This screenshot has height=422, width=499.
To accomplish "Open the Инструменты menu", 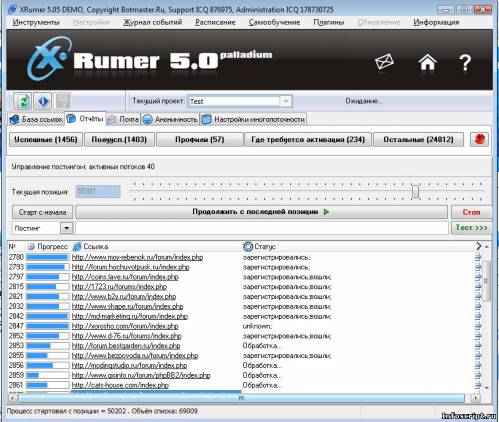I will click(36, 22).
